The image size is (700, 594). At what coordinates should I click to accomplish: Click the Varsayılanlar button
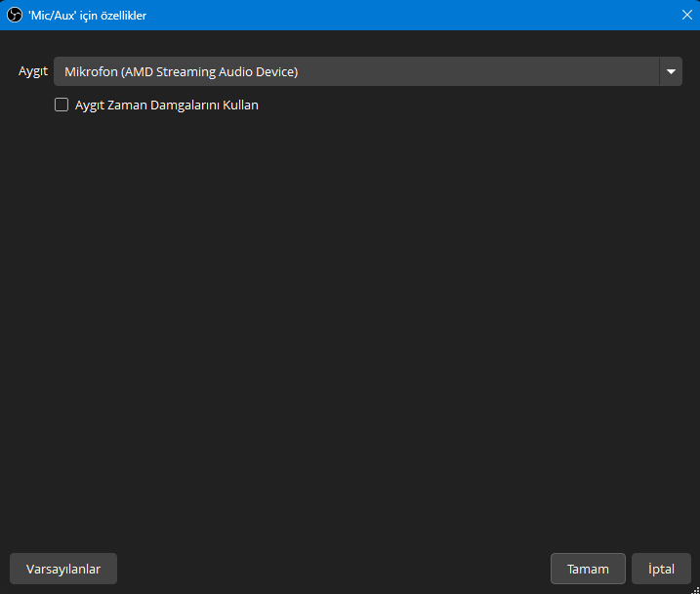pyautogui.click(x=63, y=569)
